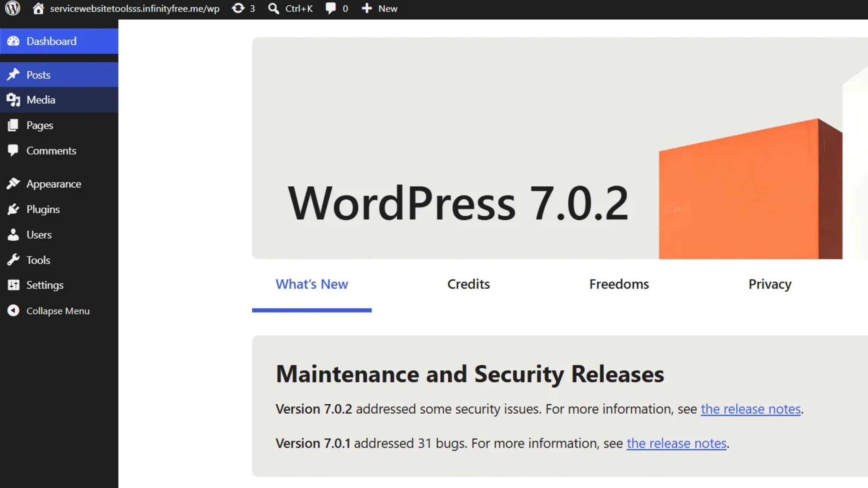This screenshot has width=868, height=488.
Task: Open release notes link for Version 7.0.2
Action: click(751, 409)
